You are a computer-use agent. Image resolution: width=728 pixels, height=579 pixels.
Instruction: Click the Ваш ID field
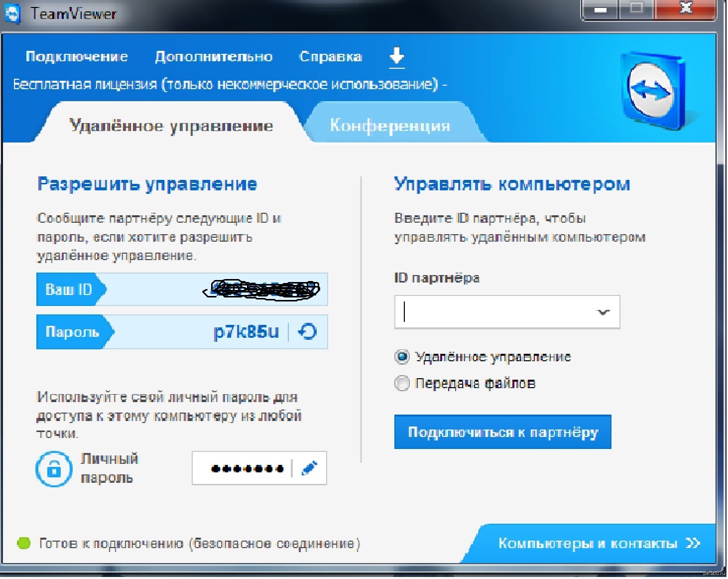click(182, 289)
